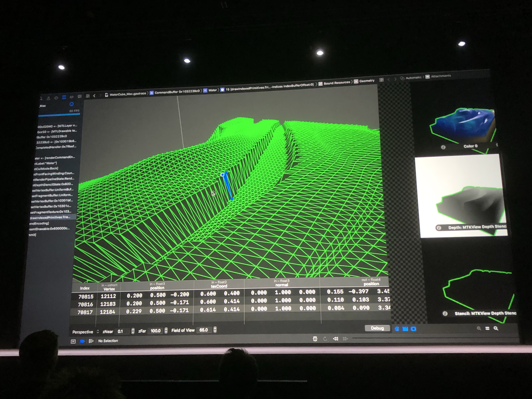
Task: Open Bound Resources in the jump bar
Action: click(x=336, y=83)
